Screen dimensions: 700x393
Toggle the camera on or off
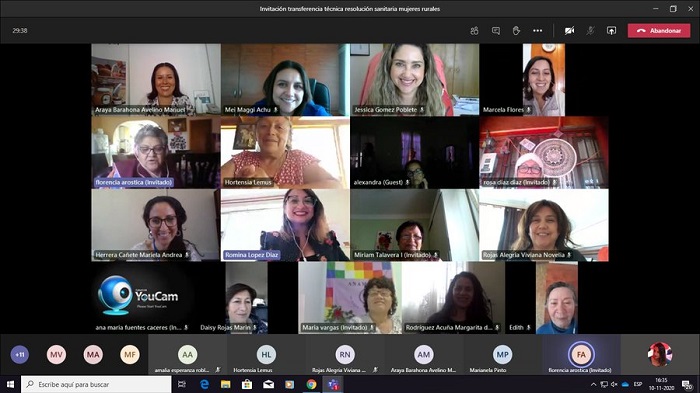coord(569,31)
